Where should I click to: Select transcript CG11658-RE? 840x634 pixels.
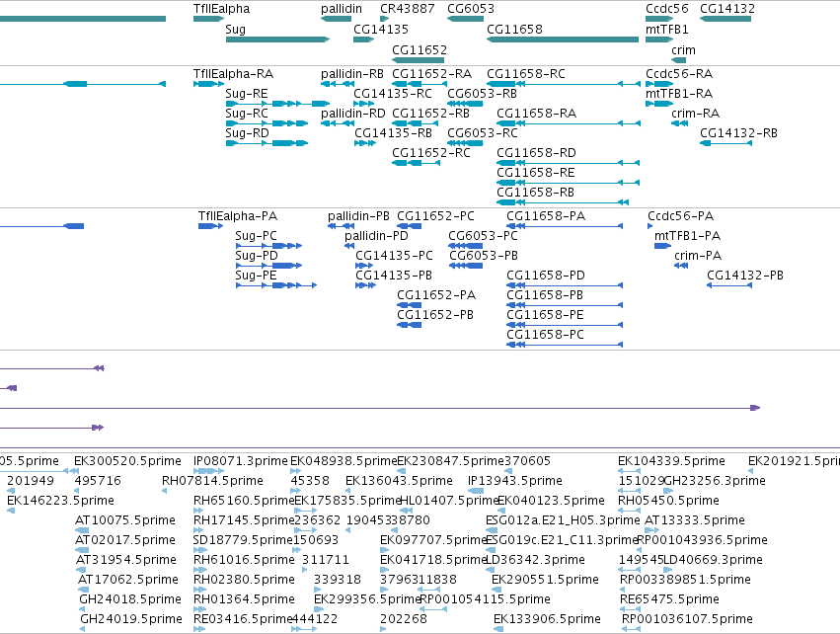pos(536,173)
